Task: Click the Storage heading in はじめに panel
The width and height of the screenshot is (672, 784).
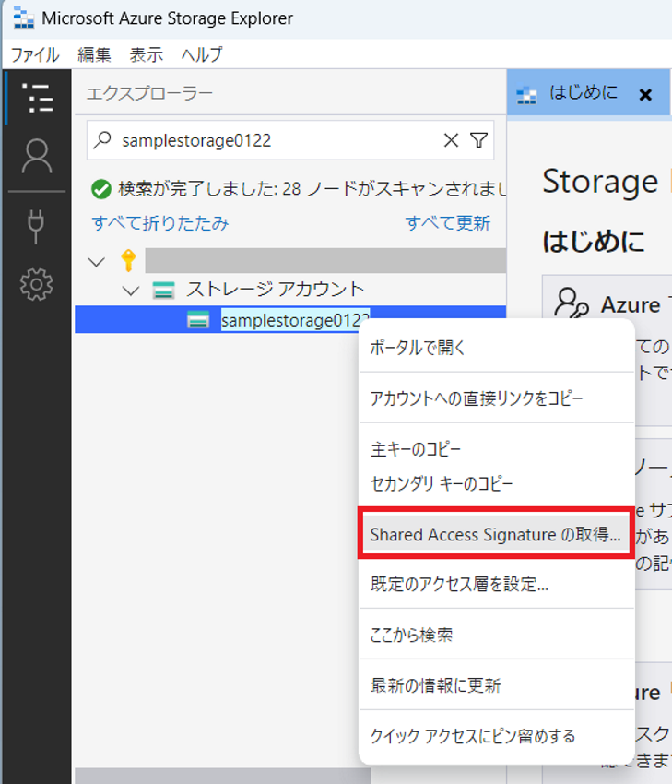Action: tap(600, 182)
